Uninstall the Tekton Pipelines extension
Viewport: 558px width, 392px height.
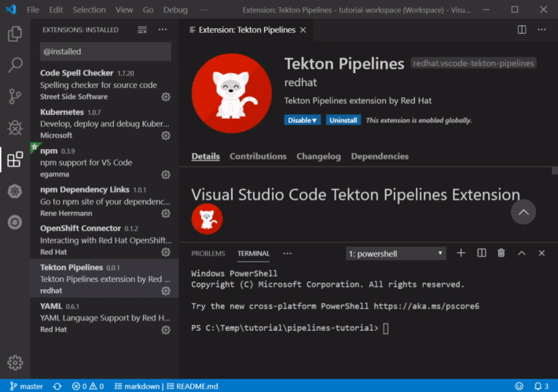click(x=343, y=120)
